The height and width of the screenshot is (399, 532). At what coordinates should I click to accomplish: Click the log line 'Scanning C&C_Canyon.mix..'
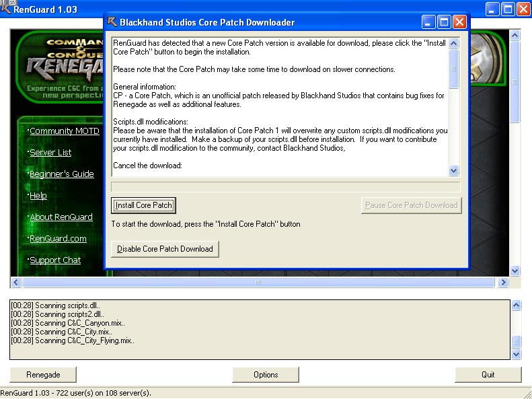[x=68, y=323]
